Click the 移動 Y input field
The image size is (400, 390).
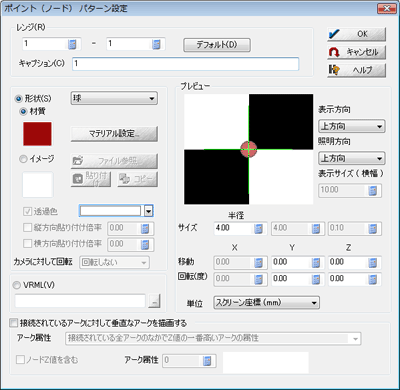coord(291,263)
